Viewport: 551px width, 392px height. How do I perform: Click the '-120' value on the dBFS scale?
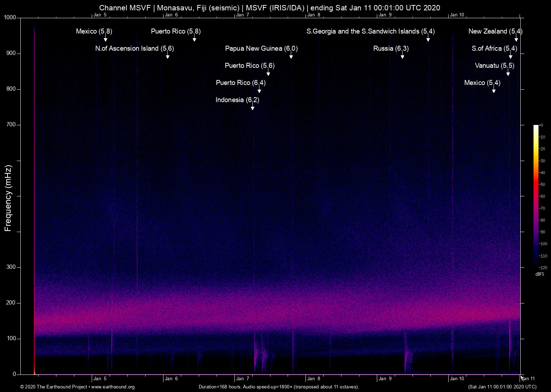pyautogui.click(x=543, y=267)
